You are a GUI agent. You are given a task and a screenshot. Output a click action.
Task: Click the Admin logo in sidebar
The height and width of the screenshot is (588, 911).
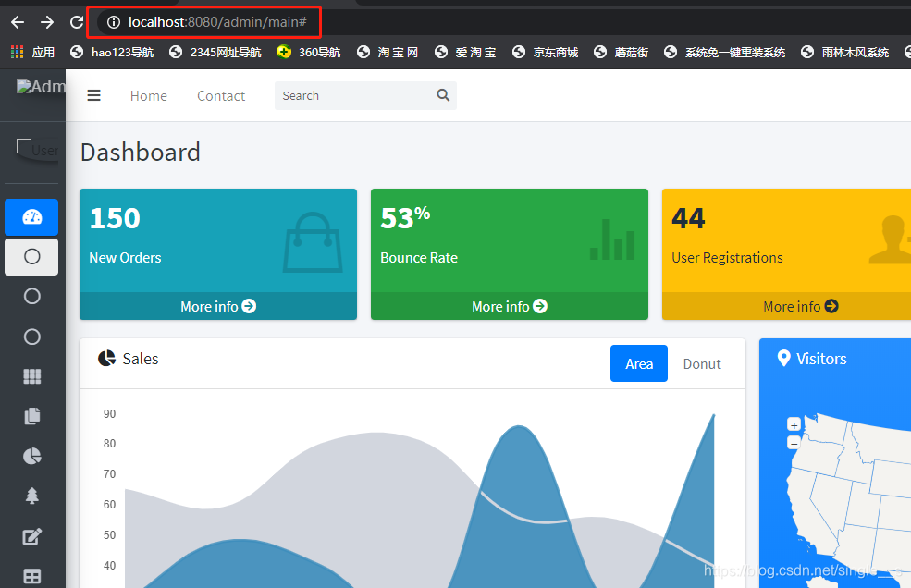(x=41, y=87)
